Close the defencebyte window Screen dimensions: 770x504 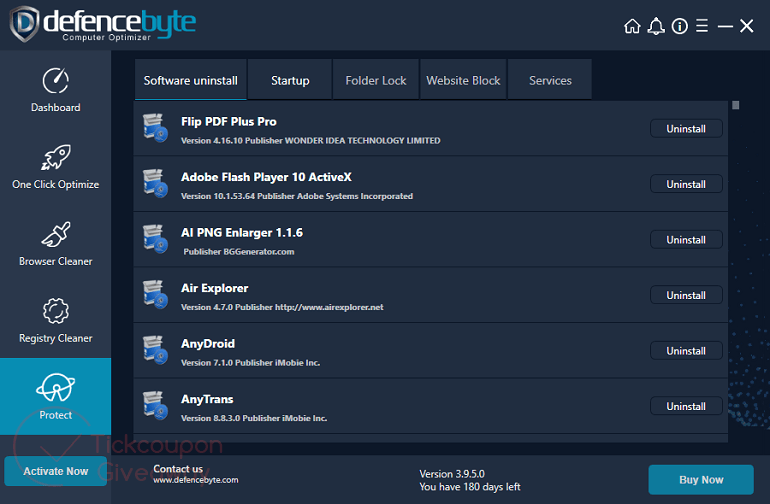click(746, 26)
